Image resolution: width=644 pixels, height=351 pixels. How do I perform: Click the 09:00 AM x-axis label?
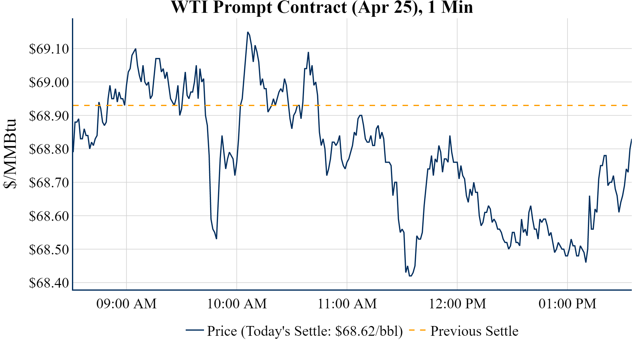[127, 304]
